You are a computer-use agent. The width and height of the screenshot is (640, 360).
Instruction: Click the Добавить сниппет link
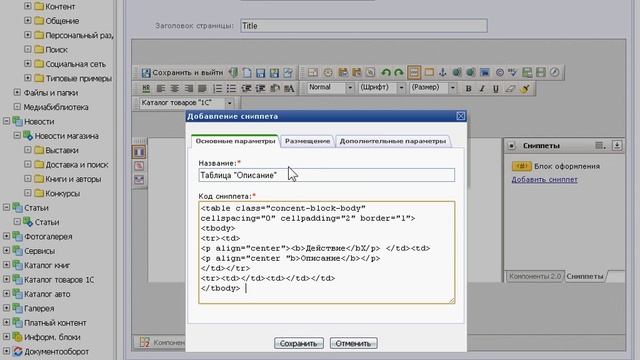pyautogui.click(x=544, y=180)
